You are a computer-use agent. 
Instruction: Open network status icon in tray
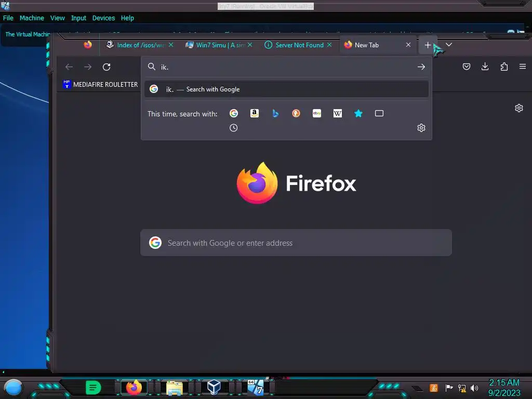click(462, 388)
